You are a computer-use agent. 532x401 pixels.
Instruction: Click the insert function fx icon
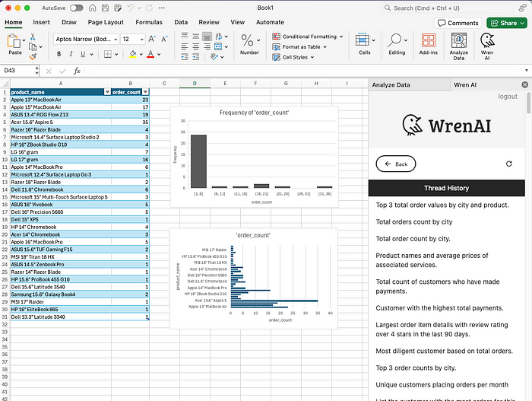point(78,71)
